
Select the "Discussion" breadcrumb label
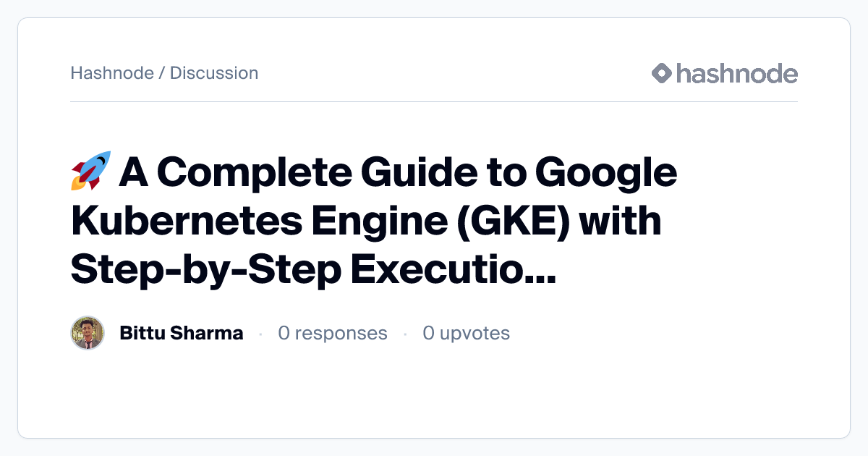[x=214, y=73]
